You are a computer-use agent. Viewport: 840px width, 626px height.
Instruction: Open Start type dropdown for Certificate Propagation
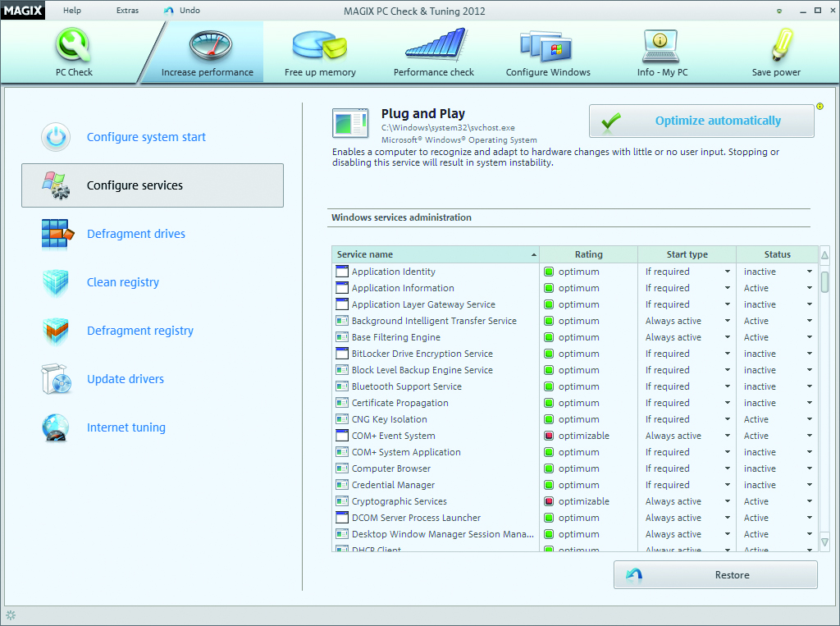(x=728, y=403)
